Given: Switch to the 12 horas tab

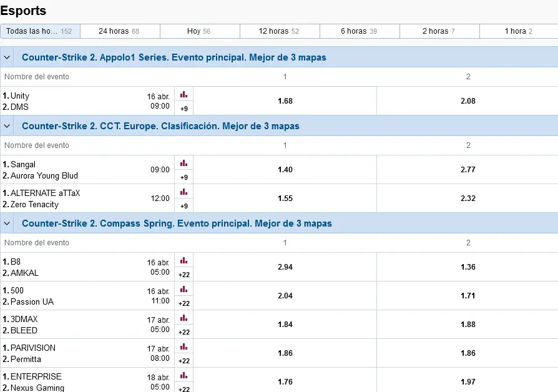Looking at the screenshot, I should (x=280, y=31).
